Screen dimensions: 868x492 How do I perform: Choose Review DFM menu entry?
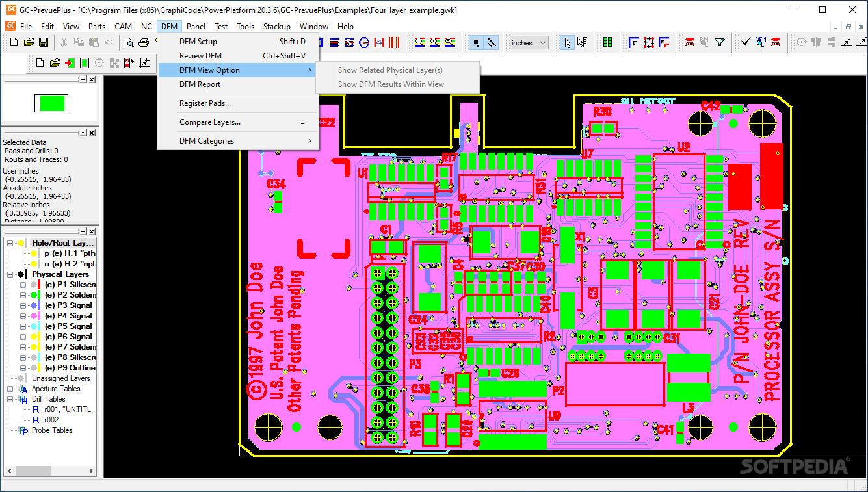pos(238,56)
